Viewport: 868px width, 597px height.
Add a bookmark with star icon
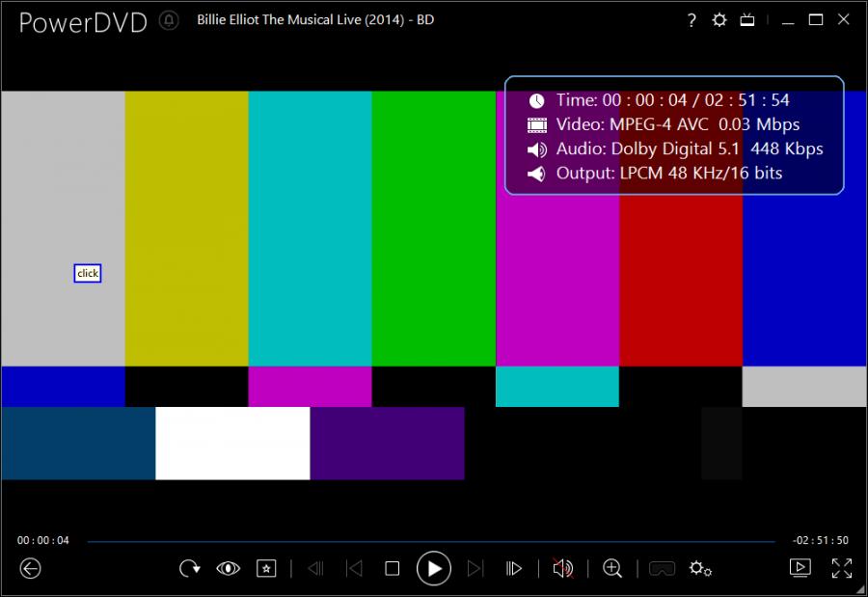pyautogui.click(x=266, y=568)
